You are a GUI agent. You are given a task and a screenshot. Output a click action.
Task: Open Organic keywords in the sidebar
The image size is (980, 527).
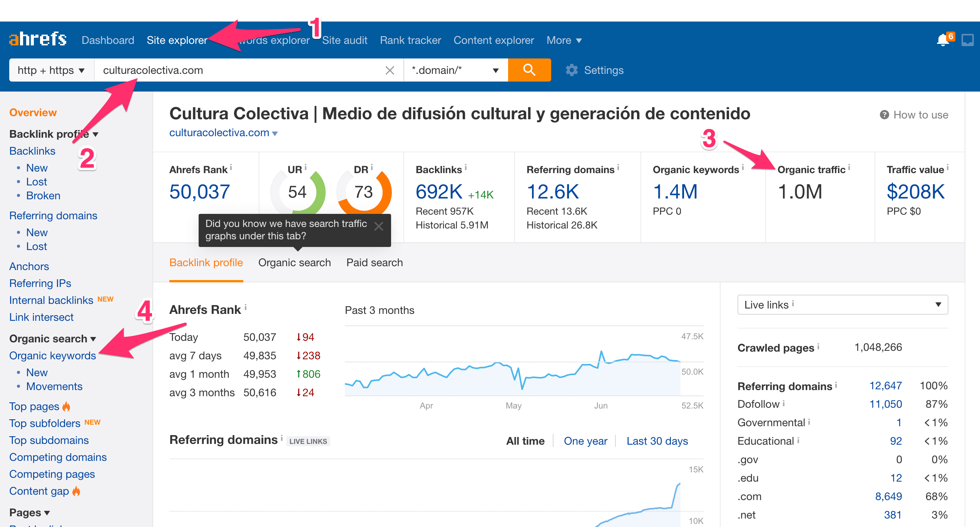point(53,355)
